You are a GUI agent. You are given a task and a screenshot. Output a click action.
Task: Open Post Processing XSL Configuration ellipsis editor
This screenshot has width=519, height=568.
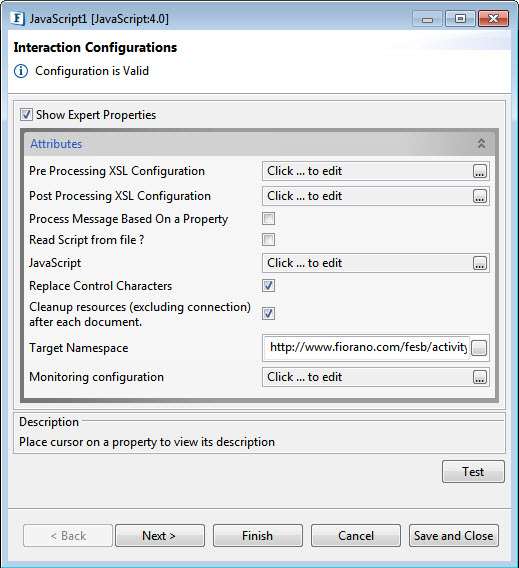[x=480, y=196]
